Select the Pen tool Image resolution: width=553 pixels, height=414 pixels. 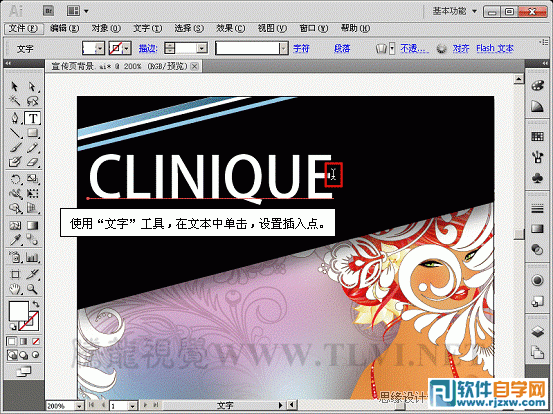point(14,118)
